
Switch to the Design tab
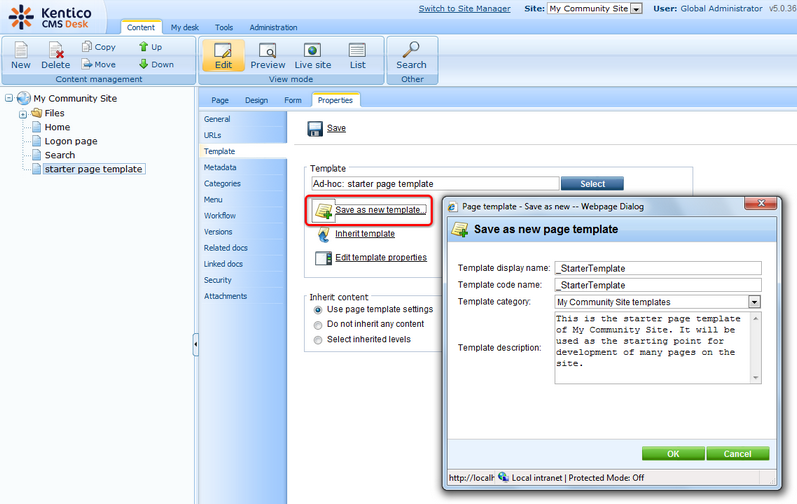pyautogui.click(x=256, y=101)
